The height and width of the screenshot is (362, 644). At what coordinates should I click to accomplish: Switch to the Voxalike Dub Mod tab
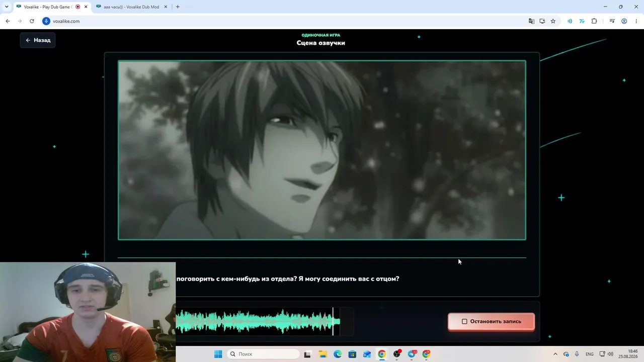[x=131, y=7]
